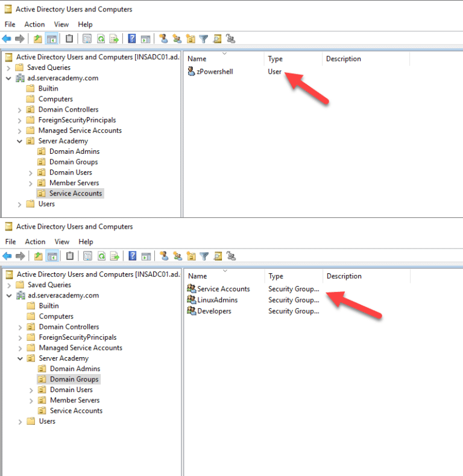Click the Export List icon in the lower toolbar

click(113, 256)
